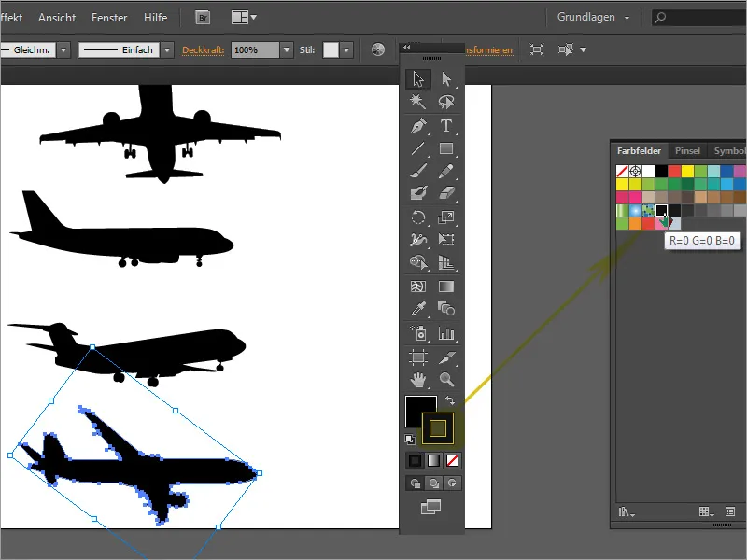Select the Selection tool (black arrow)
747x560 pixels.
418,79
